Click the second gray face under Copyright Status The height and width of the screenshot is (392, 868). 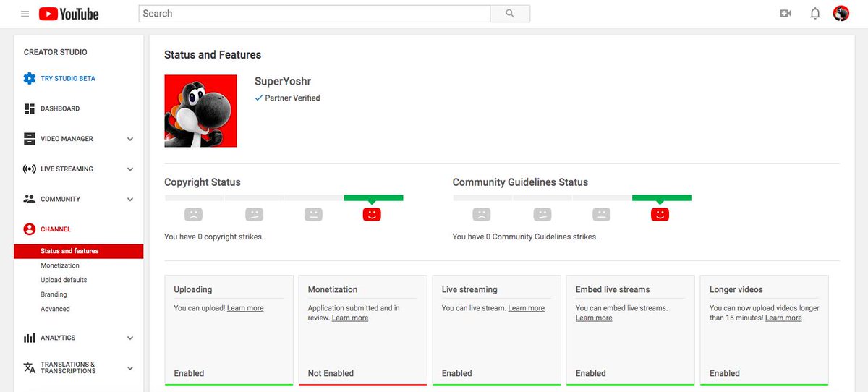tap(253, 214)
